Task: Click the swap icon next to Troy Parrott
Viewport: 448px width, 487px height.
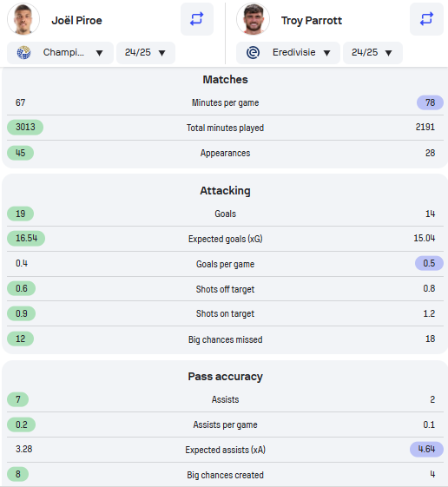Action: point(426,19)
